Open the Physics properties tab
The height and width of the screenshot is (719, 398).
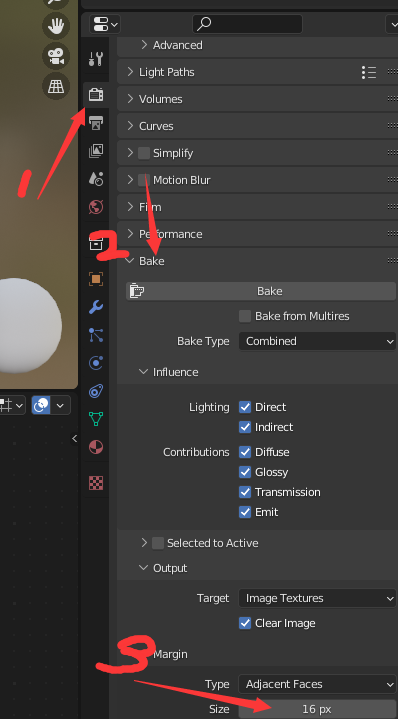[96, 363]
